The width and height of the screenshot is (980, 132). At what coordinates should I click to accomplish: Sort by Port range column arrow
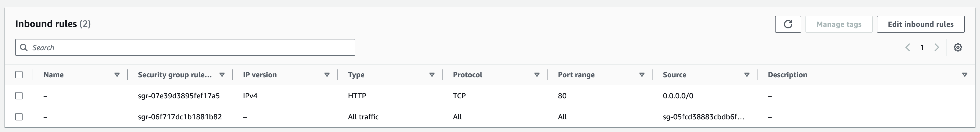click(x=642, y=75)
